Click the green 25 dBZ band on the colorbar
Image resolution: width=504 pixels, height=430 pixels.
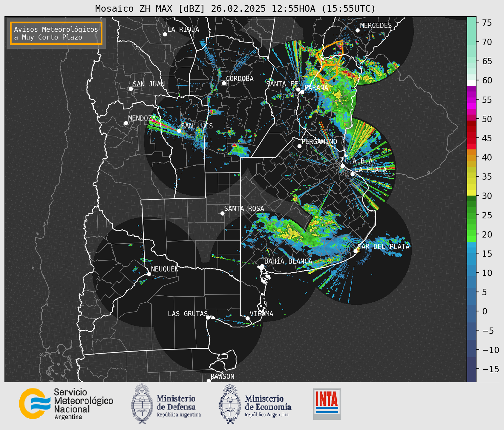click(471, 215)
